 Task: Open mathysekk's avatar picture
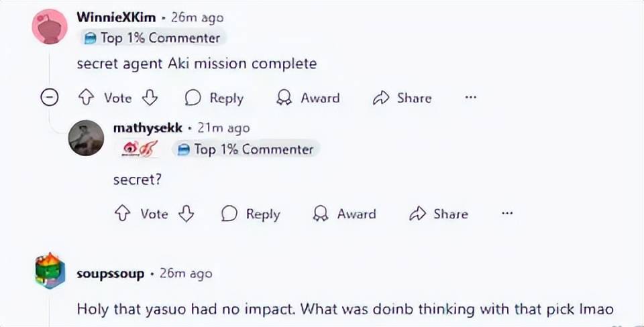pos(86,138)
